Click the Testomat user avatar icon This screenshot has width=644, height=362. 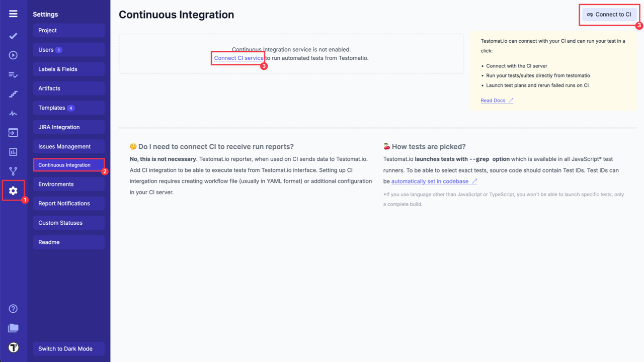(x=13, y=348)
